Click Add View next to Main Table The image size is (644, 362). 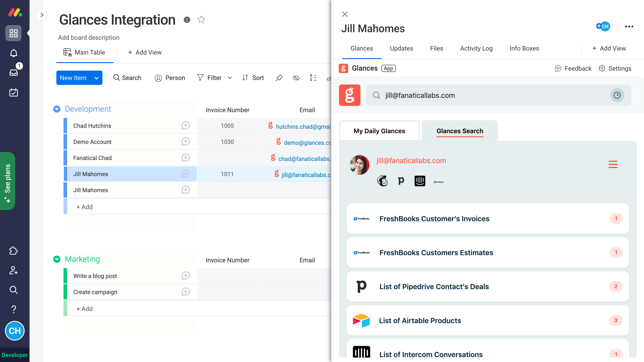(x=145, y=53)
